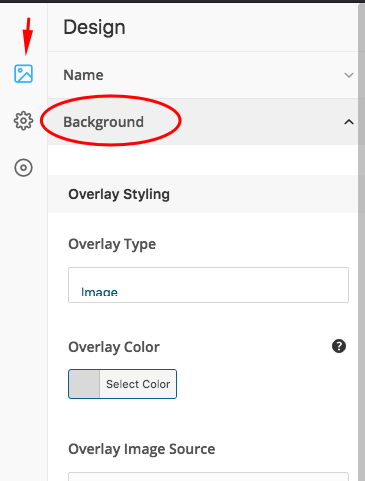Click the Overlay Styling heading
The image size is (365, 481).
(x=119, y=194)
